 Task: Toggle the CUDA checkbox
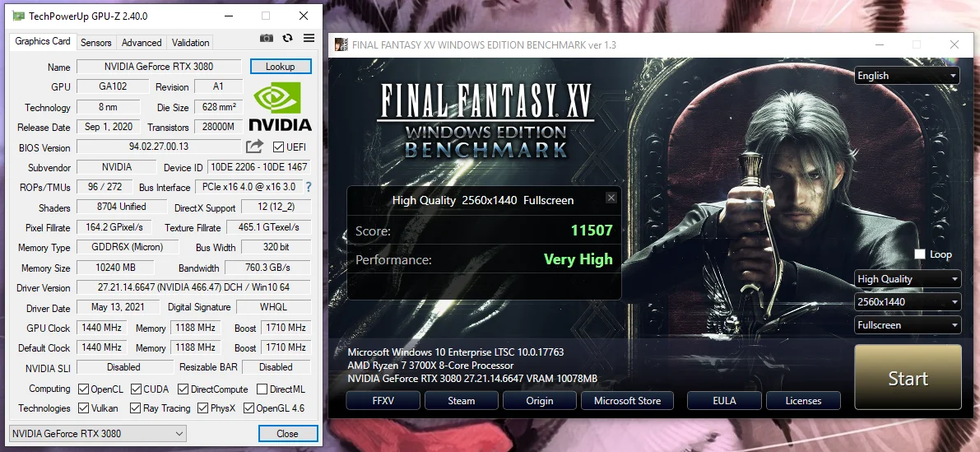(136, 389)
